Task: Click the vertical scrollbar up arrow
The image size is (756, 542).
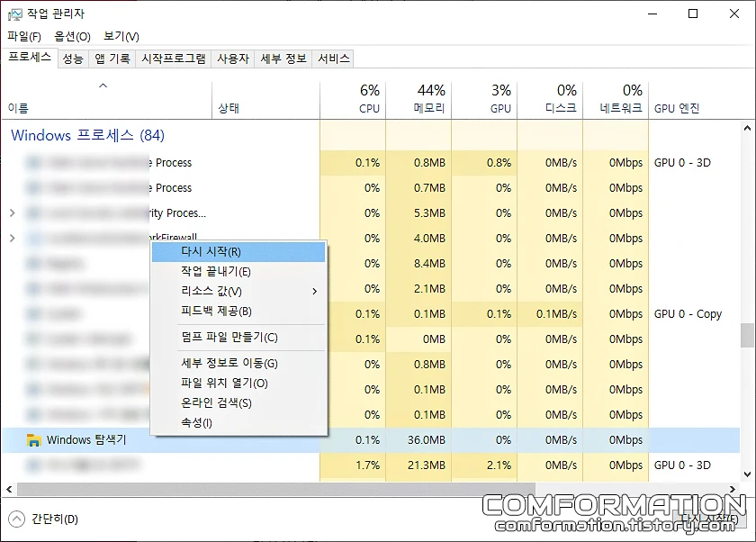Action: pos(747,128)
